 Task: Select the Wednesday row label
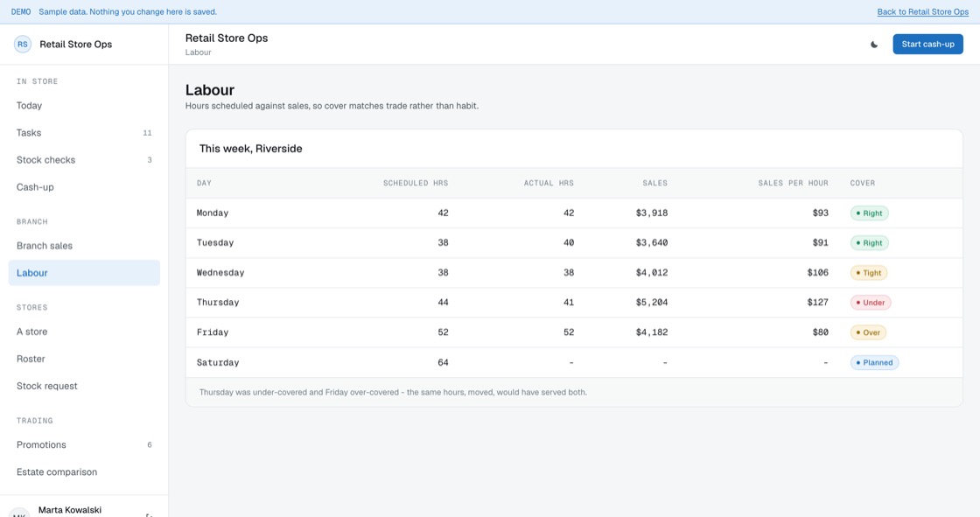220,273
